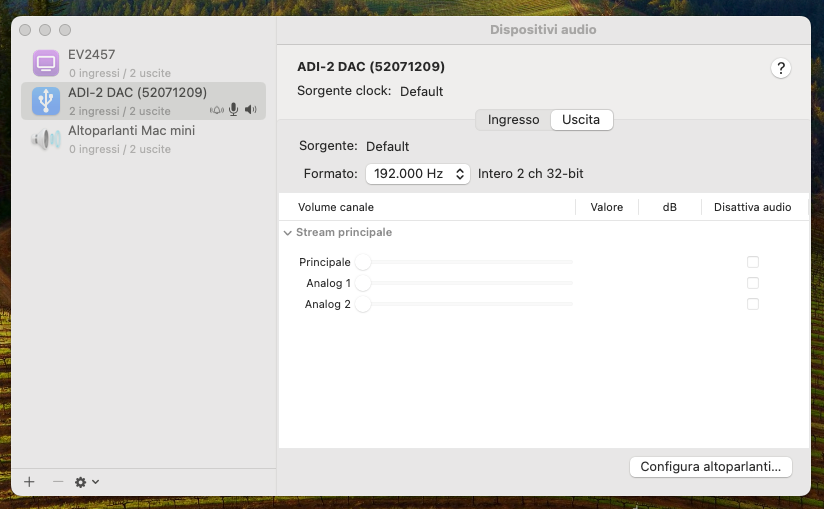Collapse the Stream principale section
Screen dimensions: 824x509
tap(287, 233)
